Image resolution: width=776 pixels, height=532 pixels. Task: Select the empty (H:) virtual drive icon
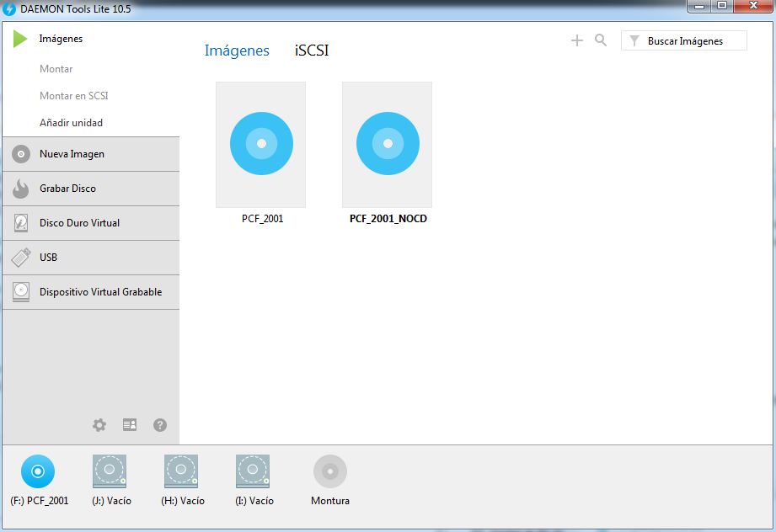[x=181, y=471]
